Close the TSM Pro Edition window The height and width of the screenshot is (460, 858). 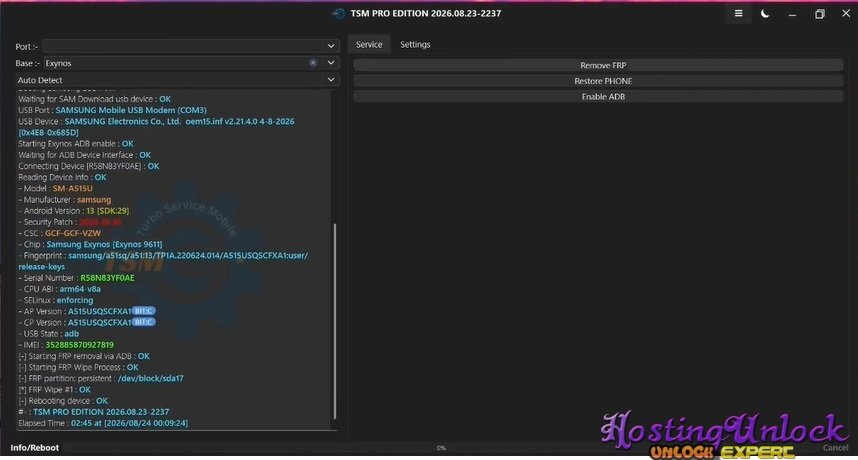[846, 14]
